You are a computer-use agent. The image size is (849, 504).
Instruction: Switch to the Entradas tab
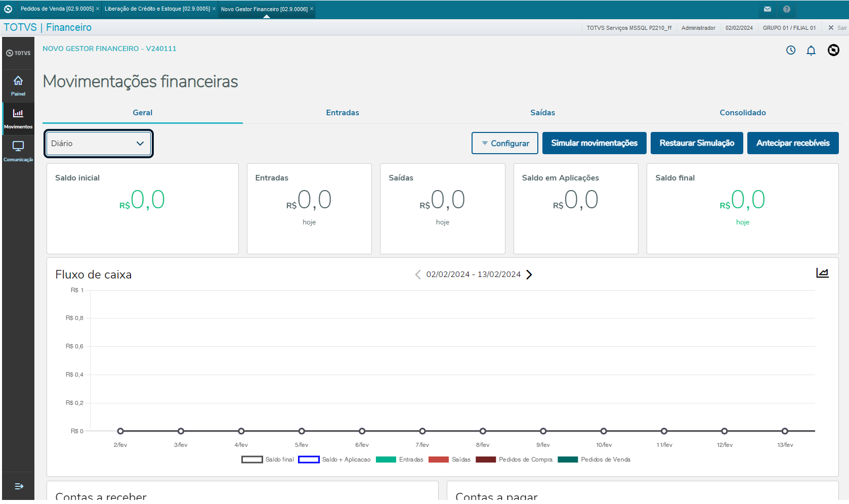[343, 113]
